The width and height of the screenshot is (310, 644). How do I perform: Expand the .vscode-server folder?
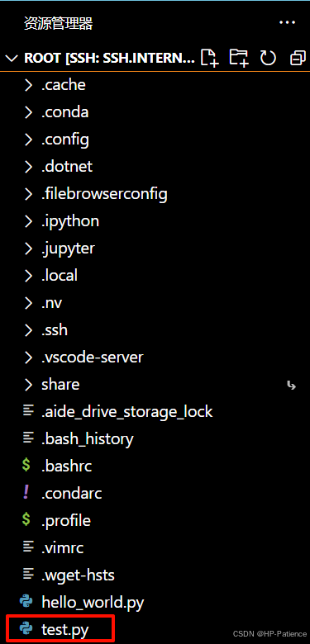[x=155, y=358]
